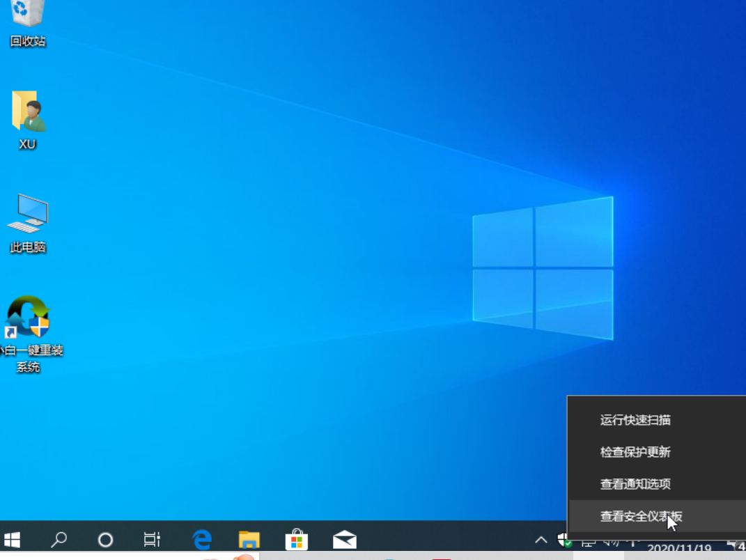Select the XU user folder on desktop
The height and width of the screenshot is (560, 746).
click(28, 115)
